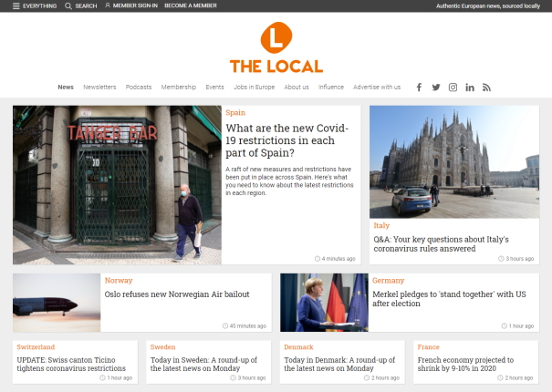Click Become a Member link
552x392 pixels.
click(x=191, y=5)
